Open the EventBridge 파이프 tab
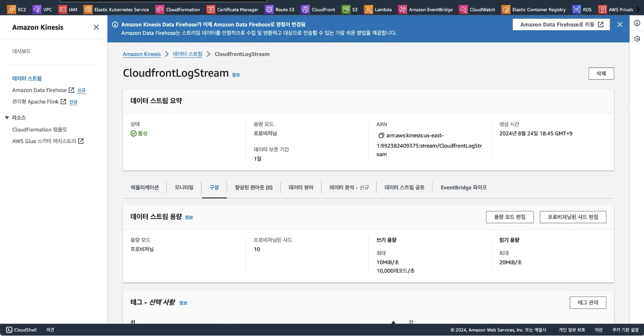This screenshot has height=336, width=644. coord(464,187)
